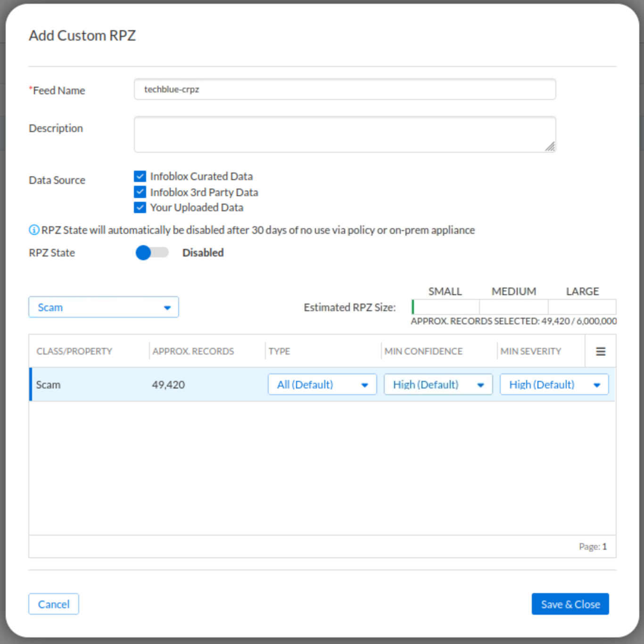Uncheck the Your Uploaded Data checkbox
Image resolution: width=644 pixels, height=644 pixels.
click(140, 207)
